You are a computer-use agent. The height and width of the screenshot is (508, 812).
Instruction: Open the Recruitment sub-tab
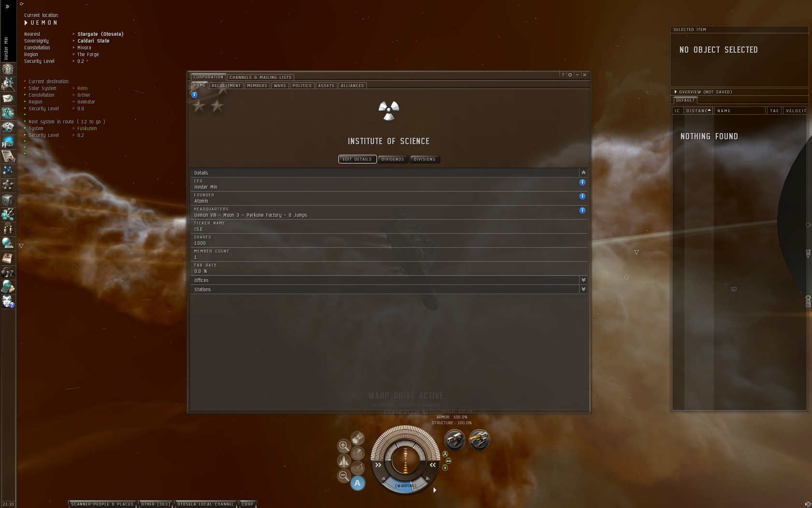point(226,86)
